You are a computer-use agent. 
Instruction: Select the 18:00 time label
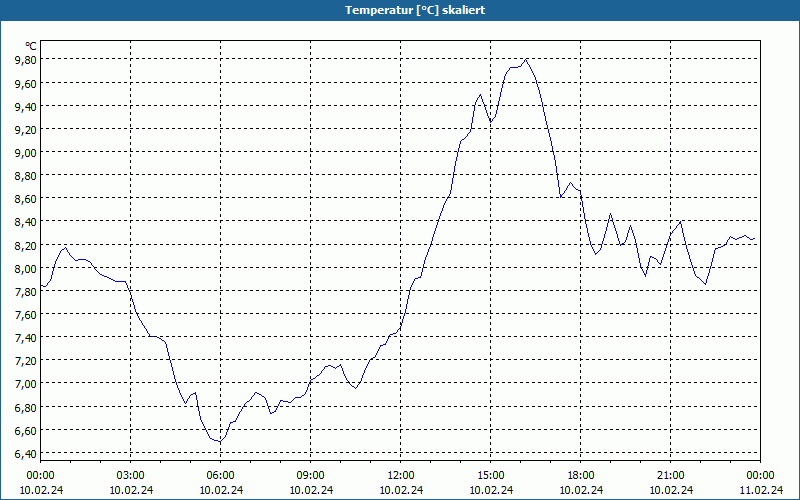pyautogui.click(x=581, y=476)
